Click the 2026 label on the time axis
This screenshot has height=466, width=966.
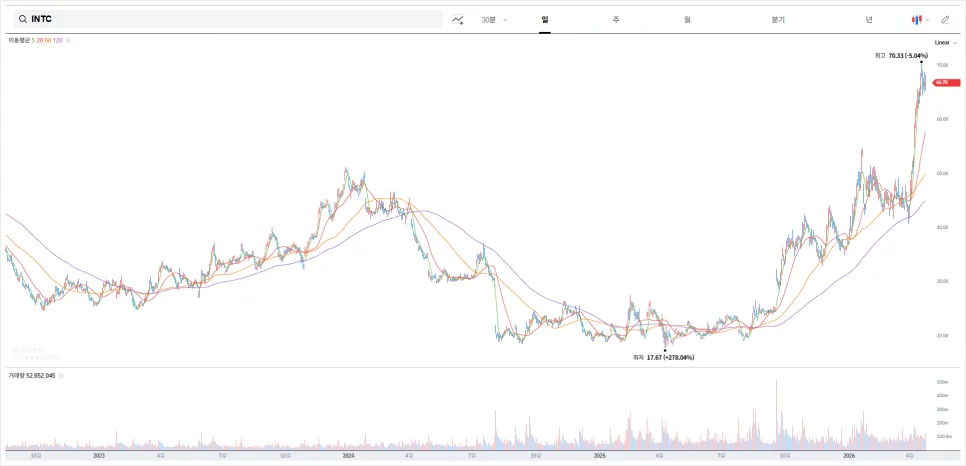[849, 456]
